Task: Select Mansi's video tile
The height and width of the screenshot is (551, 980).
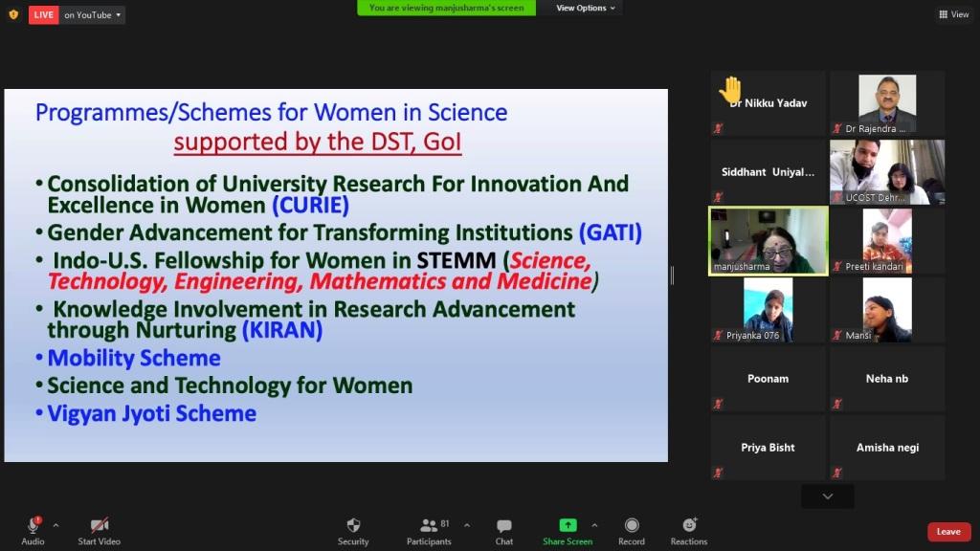Action: click(x=887, y=309)
